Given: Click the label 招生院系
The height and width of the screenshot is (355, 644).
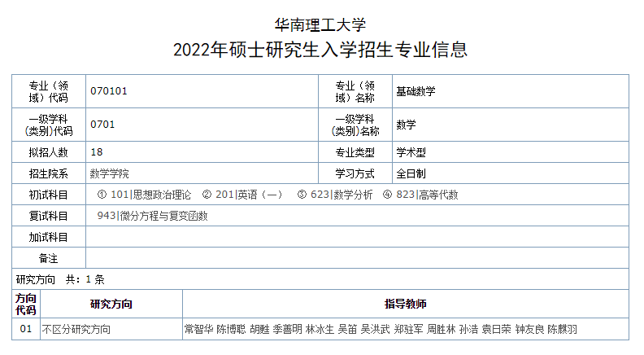Looking at the screenshot, I should 49,173.
